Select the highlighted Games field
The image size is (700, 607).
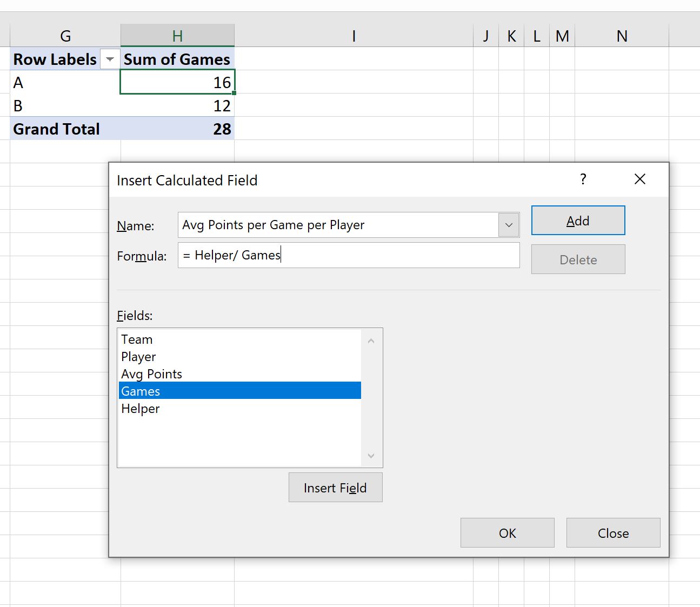point(141,390)
